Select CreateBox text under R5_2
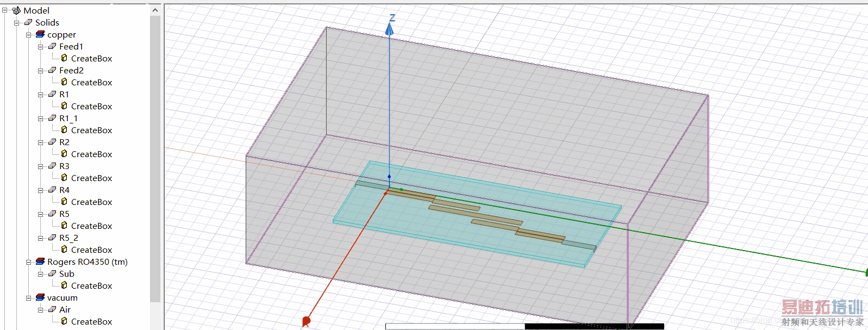This screenshot has height=330, width=868. (92, 250)
